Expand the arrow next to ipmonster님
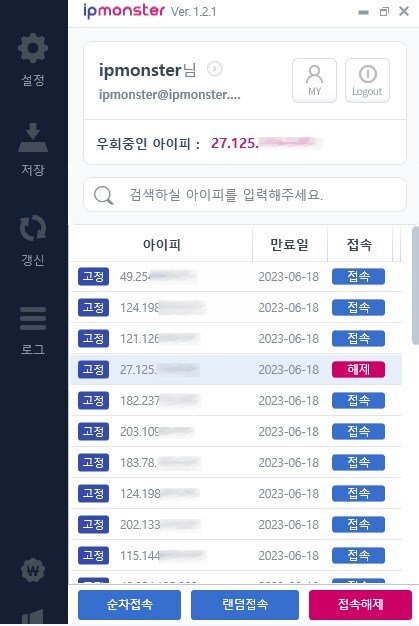The image size is (419, 626). coord(215,69)
